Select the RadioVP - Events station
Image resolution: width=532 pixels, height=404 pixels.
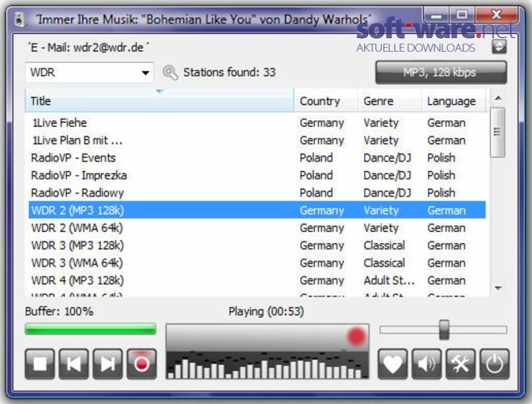click(x=258, y=158)
